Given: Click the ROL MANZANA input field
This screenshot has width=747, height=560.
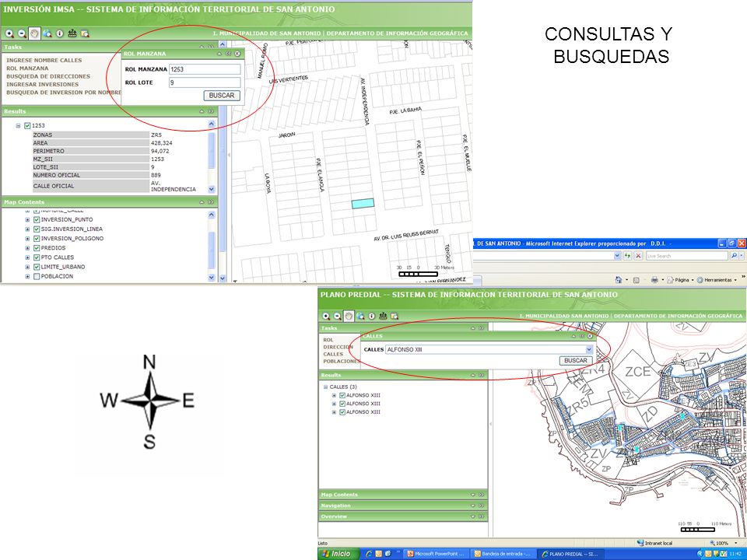Looking at the screenshot, I should click(x=205, y=69).
